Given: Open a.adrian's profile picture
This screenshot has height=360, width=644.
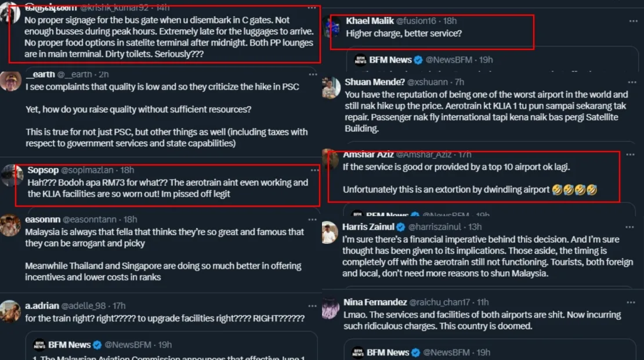Looking at the screenshot, I should pos(10,311).
